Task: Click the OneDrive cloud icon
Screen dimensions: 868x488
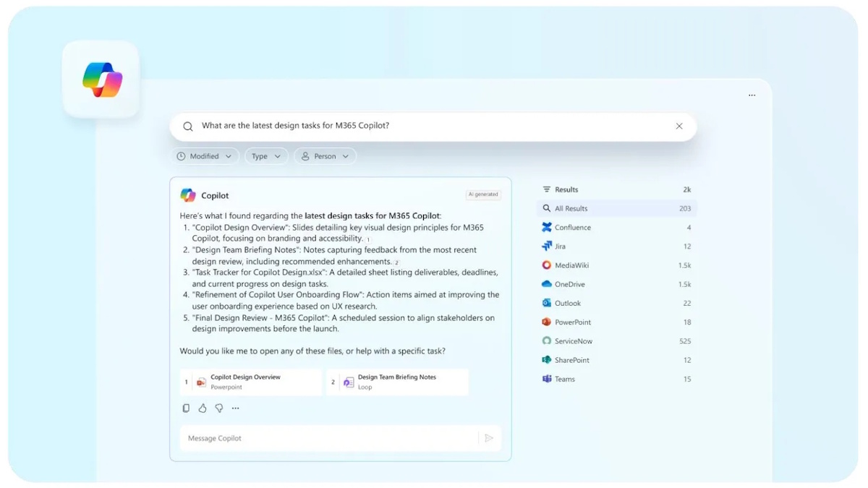Action: (547, 284)
